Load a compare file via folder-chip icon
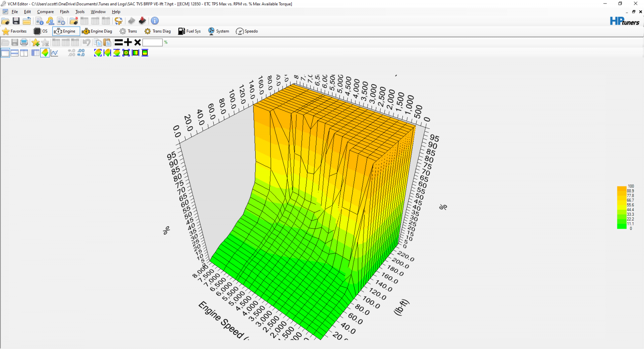Screen dimensions: 644x349 pos(74,21)
